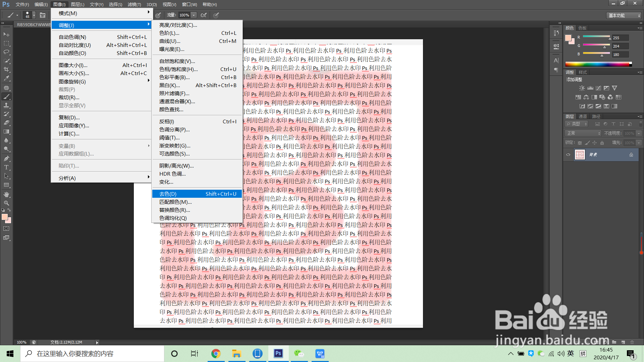The width and height of the screenshot is (644, 362).
Task: Switch to the 通道 tab
Action: pyautogui.click(x=583, y=116)
